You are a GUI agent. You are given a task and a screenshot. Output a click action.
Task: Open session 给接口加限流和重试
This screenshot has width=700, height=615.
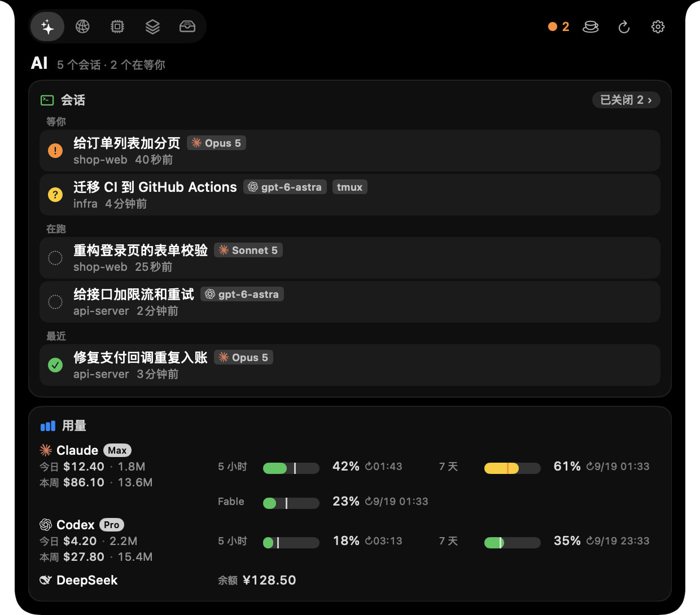click(x=350, y=302)
